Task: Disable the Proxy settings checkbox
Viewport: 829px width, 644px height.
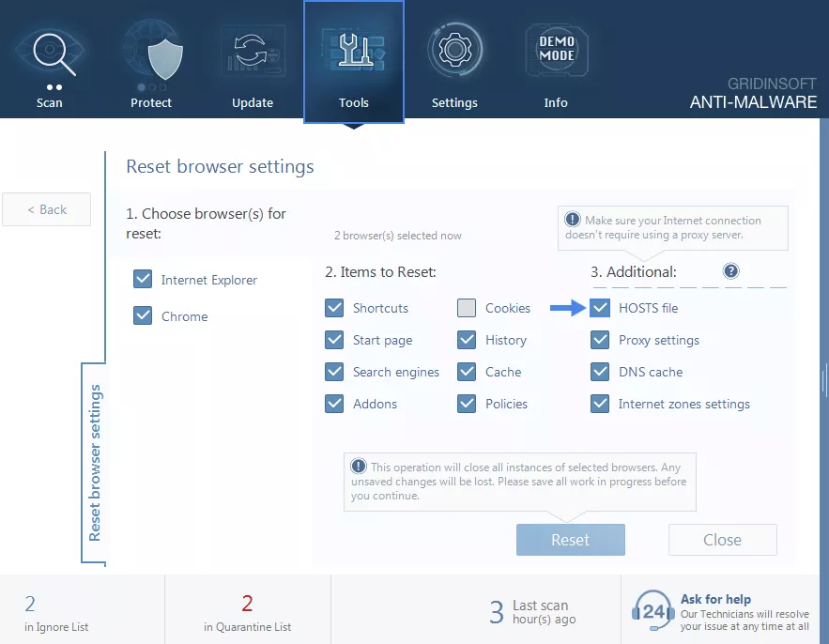Action: pyautogui.click(x=600, y=340)
